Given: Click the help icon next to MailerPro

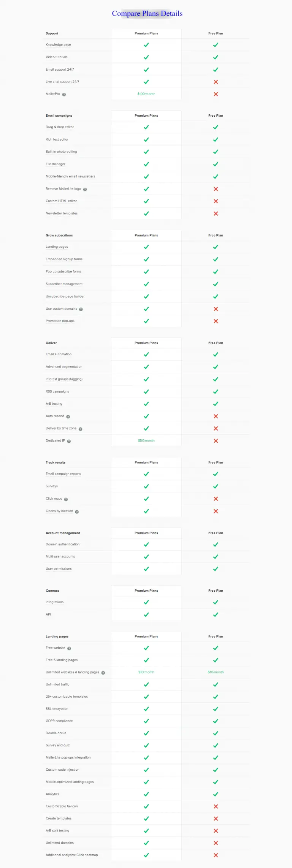Looking at the screenshot, I should tap(64, 94).
